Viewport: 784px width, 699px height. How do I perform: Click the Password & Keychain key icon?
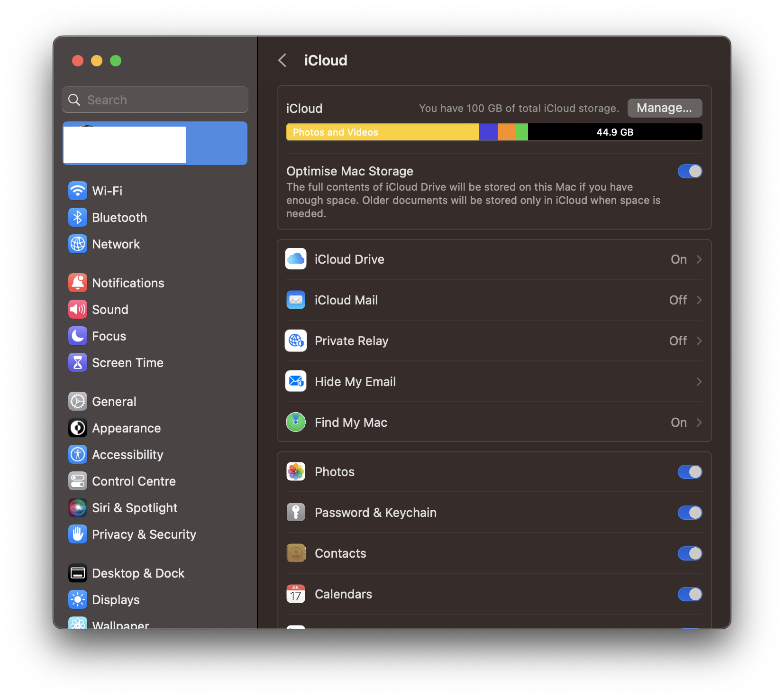pos(296,512)
